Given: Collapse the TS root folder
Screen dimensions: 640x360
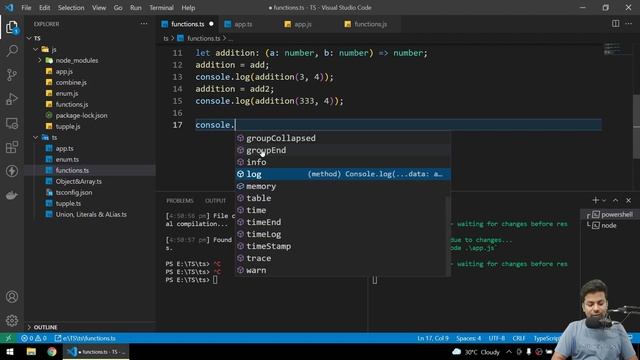Looking at the screenshot, I should click(29, 38).
